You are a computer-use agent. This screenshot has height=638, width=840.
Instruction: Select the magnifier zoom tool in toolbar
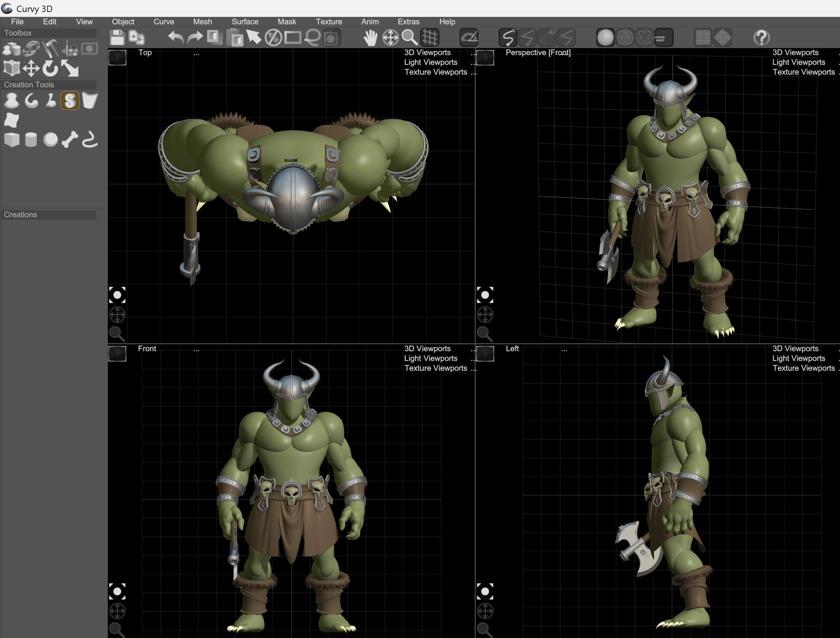(x=410, y=38)
